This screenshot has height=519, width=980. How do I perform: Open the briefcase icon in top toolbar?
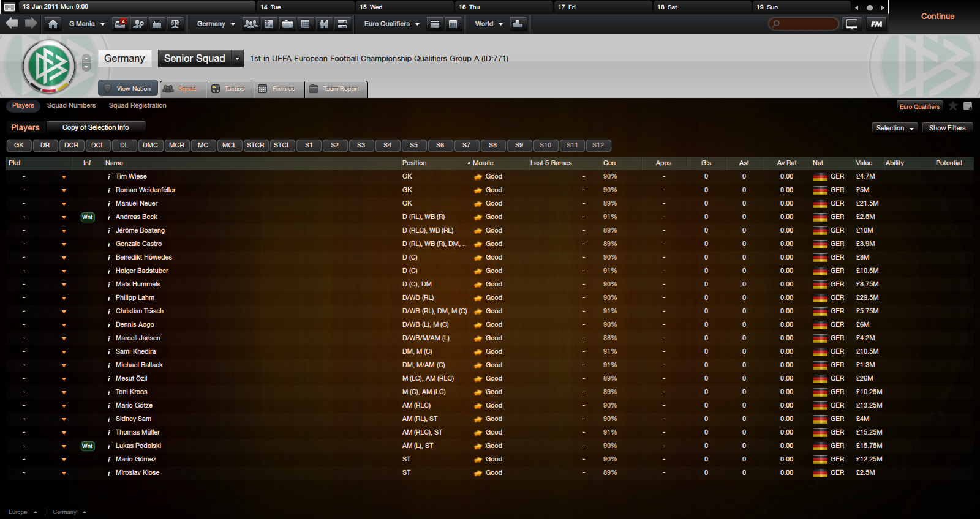point(157,24)
